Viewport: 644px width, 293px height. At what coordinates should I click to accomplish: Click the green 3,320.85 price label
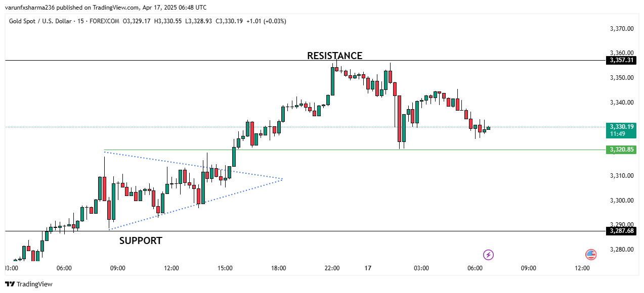pyautogui.click(x=622, y=150)
